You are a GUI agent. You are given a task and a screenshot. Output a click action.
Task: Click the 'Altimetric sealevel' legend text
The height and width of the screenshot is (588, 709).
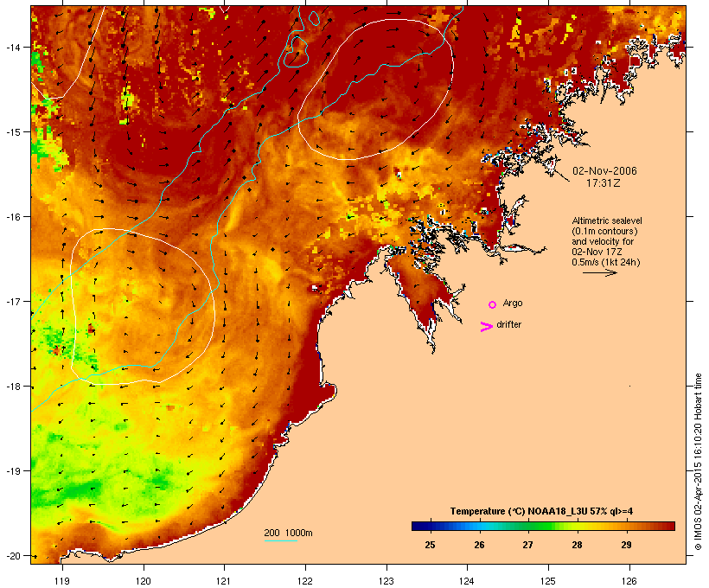pos(607,220)
